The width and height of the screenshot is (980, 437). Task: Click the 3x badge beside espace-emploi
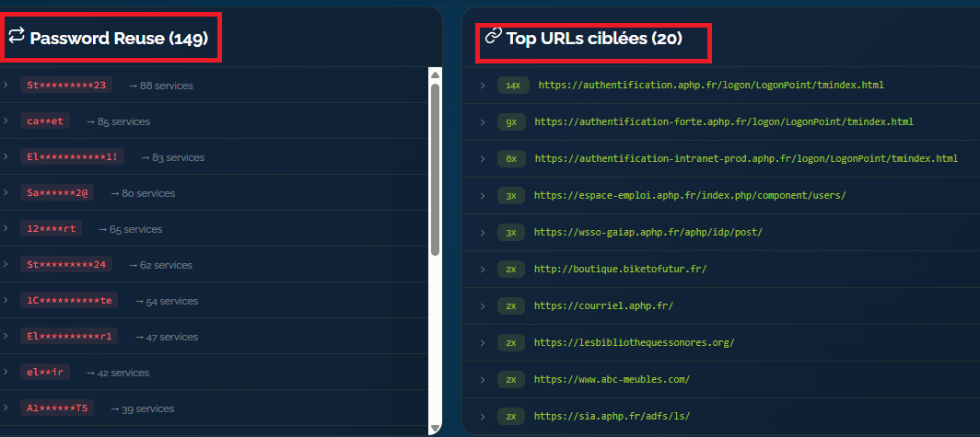[511, 196]
